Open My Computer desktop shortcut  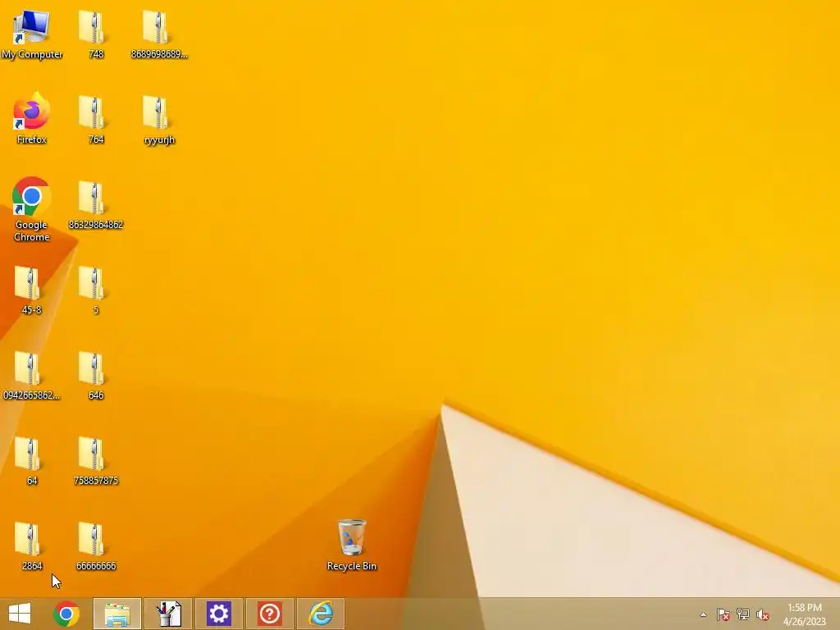click(32, 34)
